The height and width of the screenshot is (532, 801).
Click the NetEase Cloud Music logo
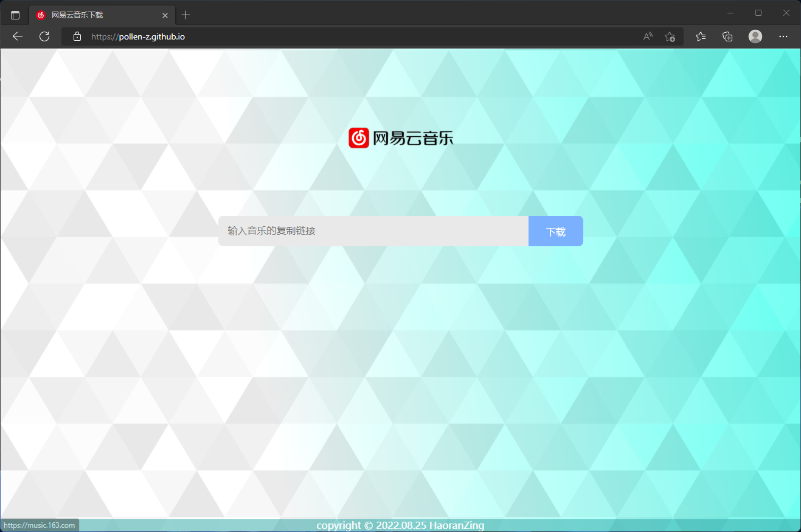click(x=400, y=137)
